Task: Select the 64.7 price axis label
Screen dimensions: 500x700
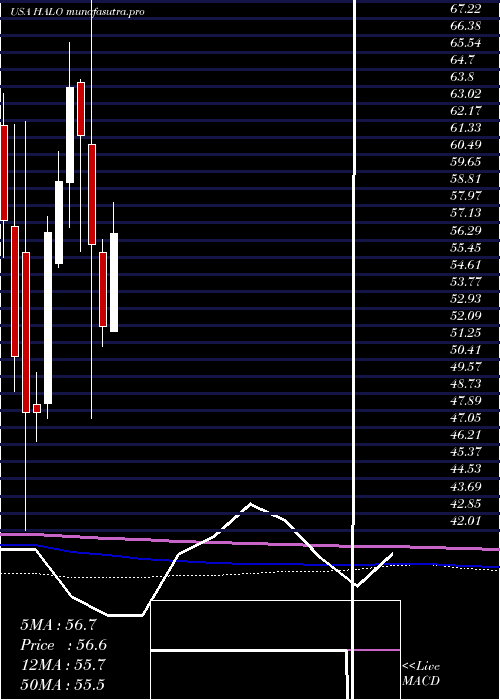Action: pos(462,59)
